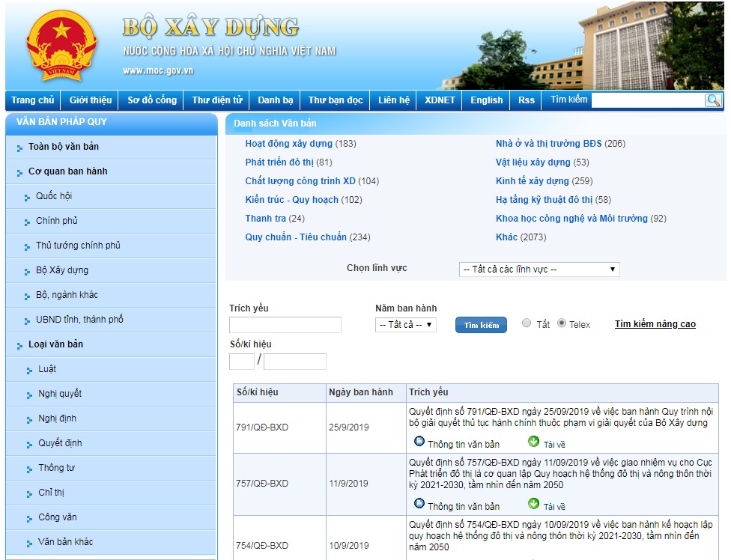The image size is (731, 560).
Task: Click document info icon for 757/QĐ-BXD
Action: click(x=419, y=505)
